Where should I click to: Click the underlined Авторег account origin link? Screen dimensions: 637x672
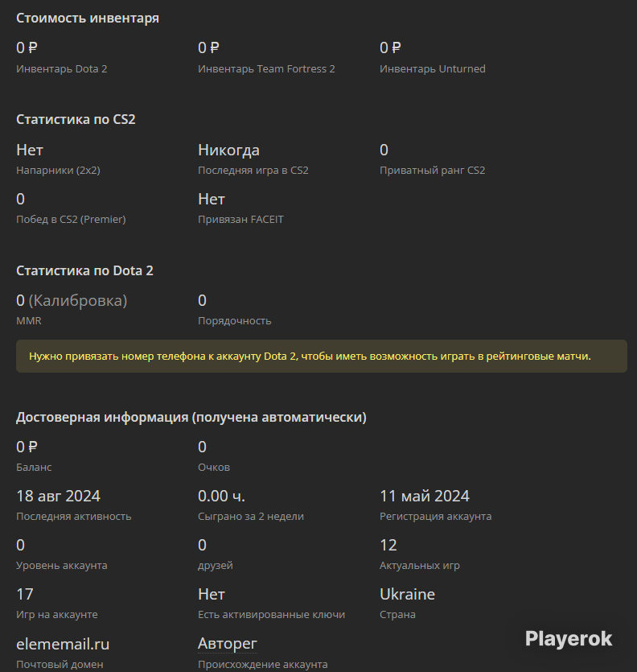click(228, 644)
